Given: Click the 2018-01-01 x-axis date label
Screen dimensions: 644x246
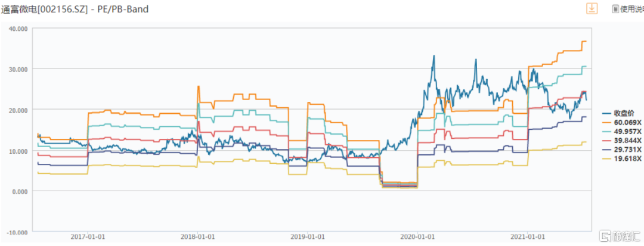Looking at the screenshot, I should pyautogui.click(x=197, y=237).
